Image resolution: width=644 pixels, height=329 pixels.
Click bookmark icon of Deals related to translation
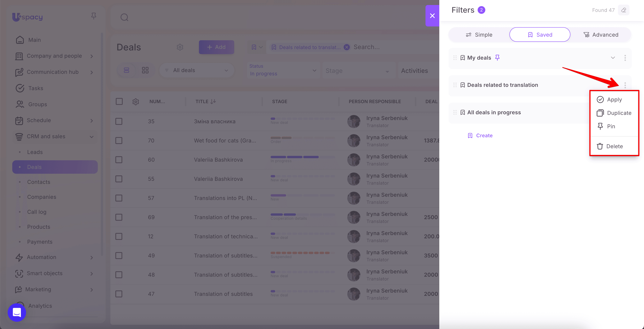[x=463, y=85]
